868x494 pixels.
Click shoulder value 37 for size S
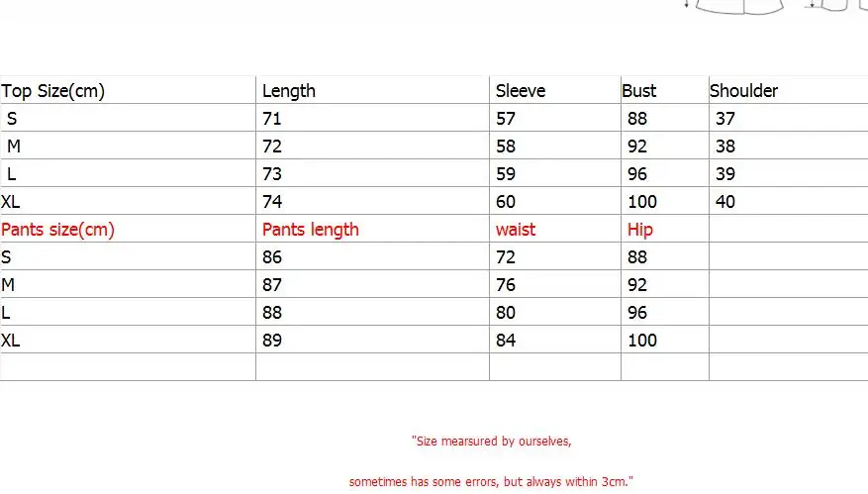pyautogui.click(x=725, y=119)
